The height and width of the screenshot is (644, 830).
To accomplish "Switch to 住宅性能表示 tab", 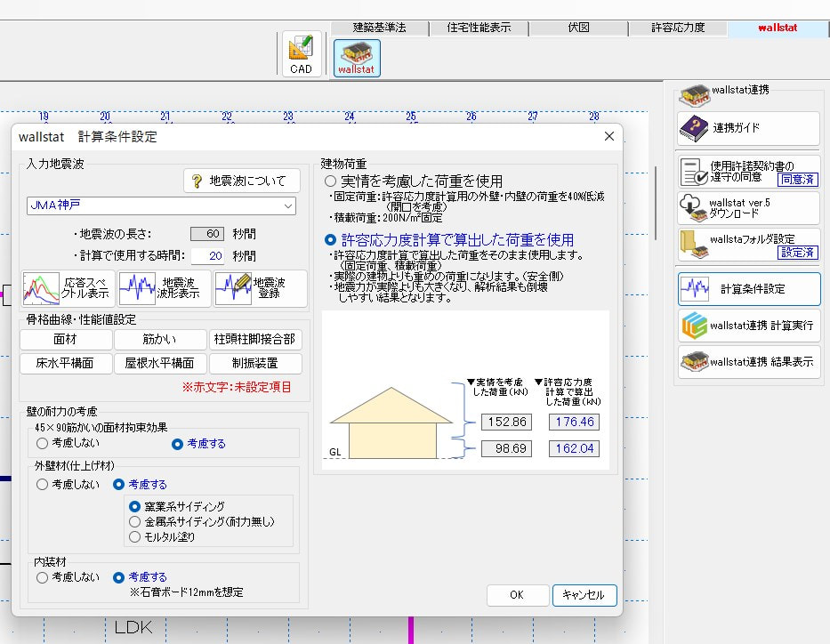I will click(x=479, y=28).
